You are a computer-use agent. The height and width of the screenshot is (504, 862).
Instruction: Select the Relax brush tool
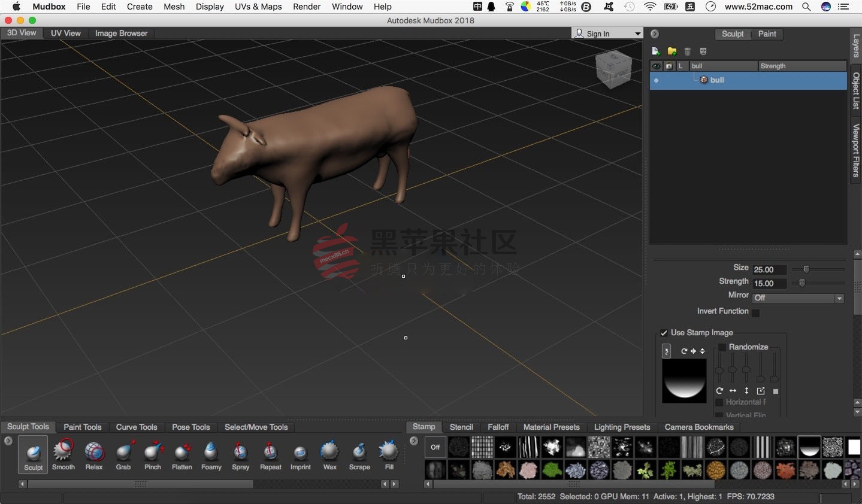point(94,455)
